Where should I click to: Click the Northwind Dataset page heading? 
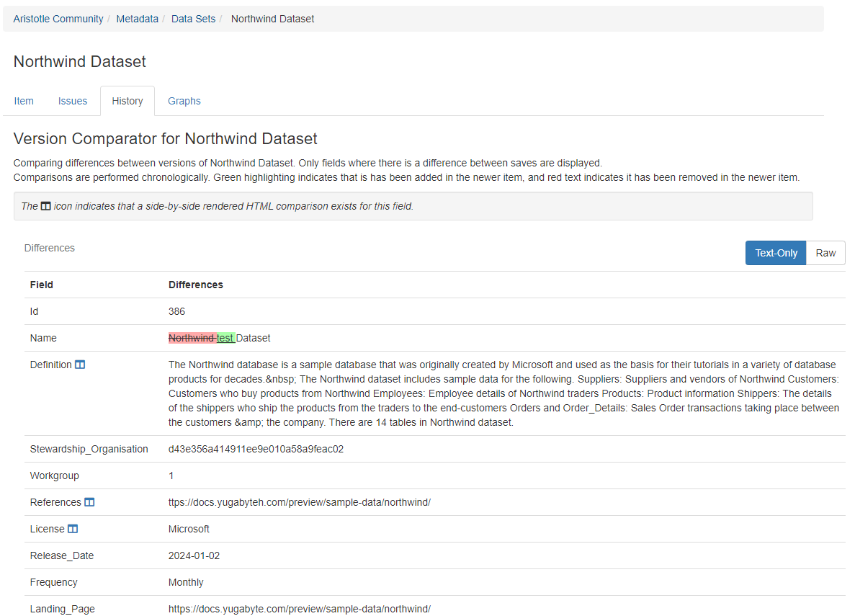pos(80,62)
